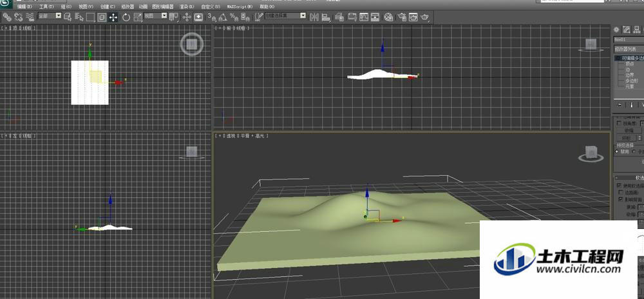This screenshot has height=299, width=644.
Task: Click the Align tool icon
Action: pos(326,17)
